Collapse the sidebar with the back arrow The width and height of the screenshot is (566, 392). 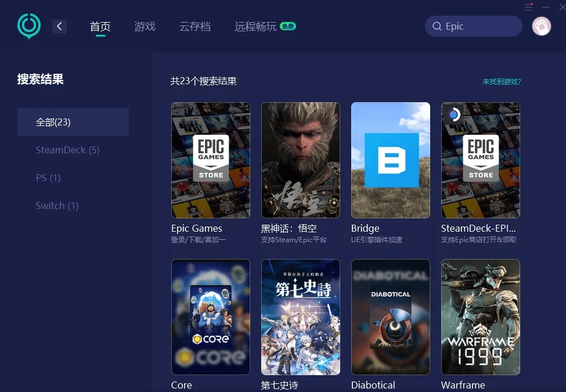59,26
